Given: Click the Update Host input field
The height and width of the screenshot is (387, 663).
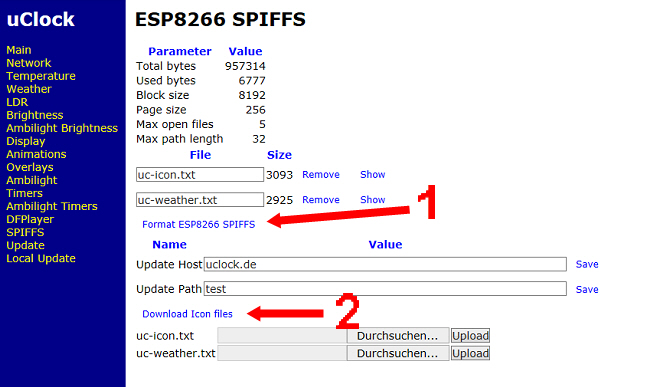Looking at the screenshot, I should (385, 264).
